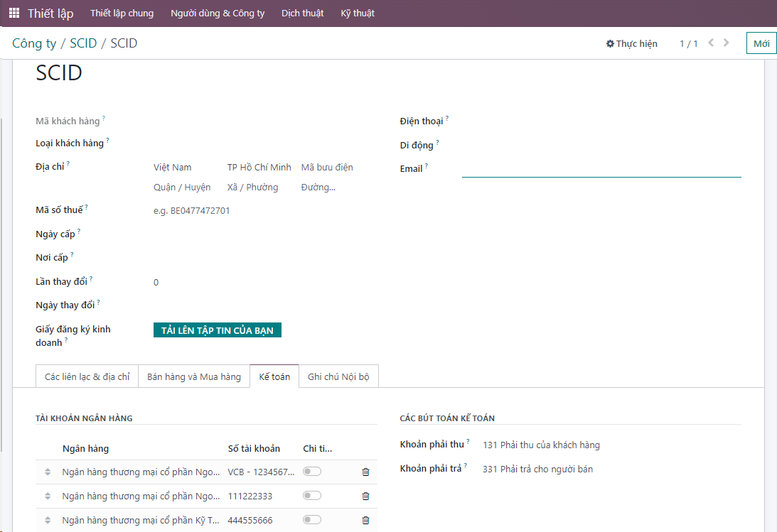Show help tooltip for Mã khách hàng

(104, 118)
